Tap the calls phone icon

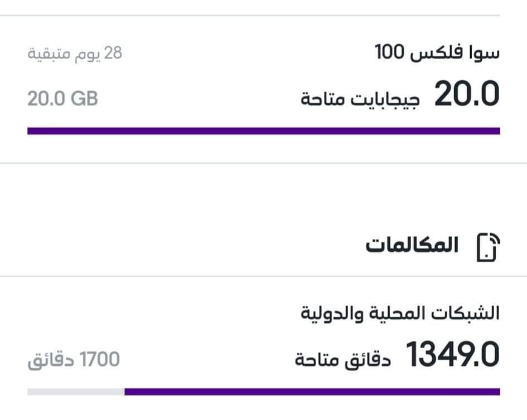tap(489, 247)
